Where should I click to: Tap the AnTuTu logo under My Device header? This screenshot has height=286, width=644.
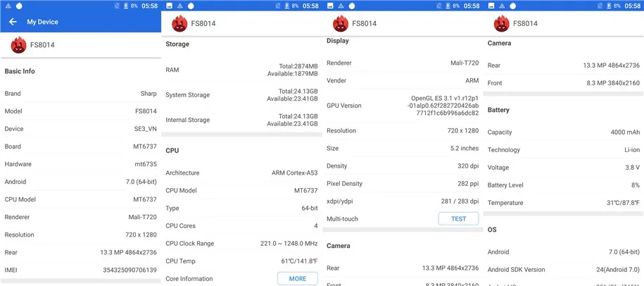18,45
